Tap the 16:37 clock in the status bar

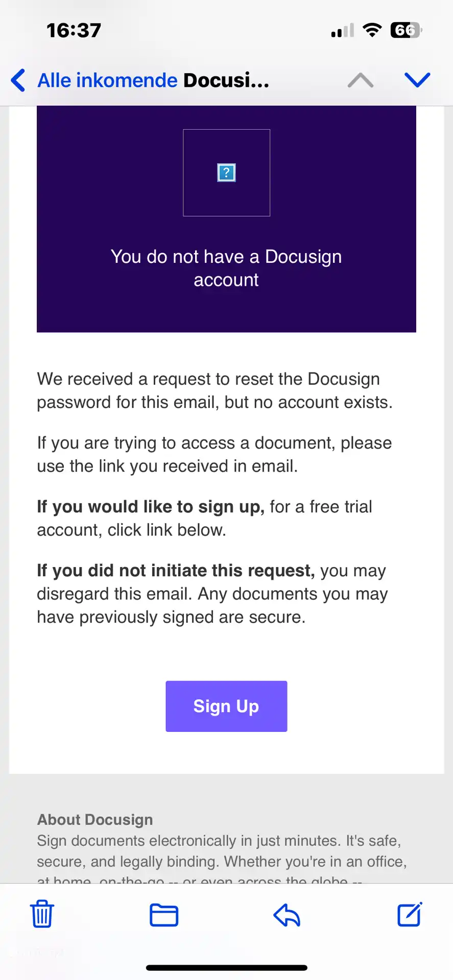74,30
